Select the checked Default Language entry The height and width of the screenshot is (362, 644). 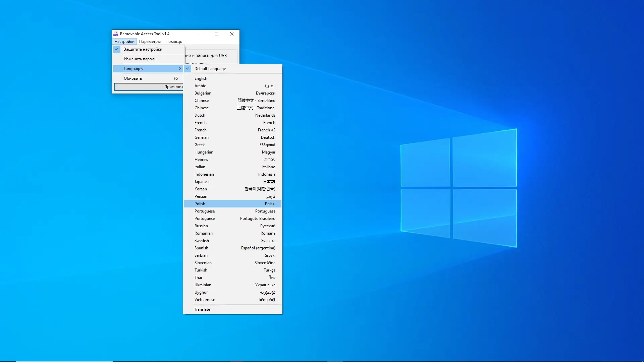click(x=210, y=69)
